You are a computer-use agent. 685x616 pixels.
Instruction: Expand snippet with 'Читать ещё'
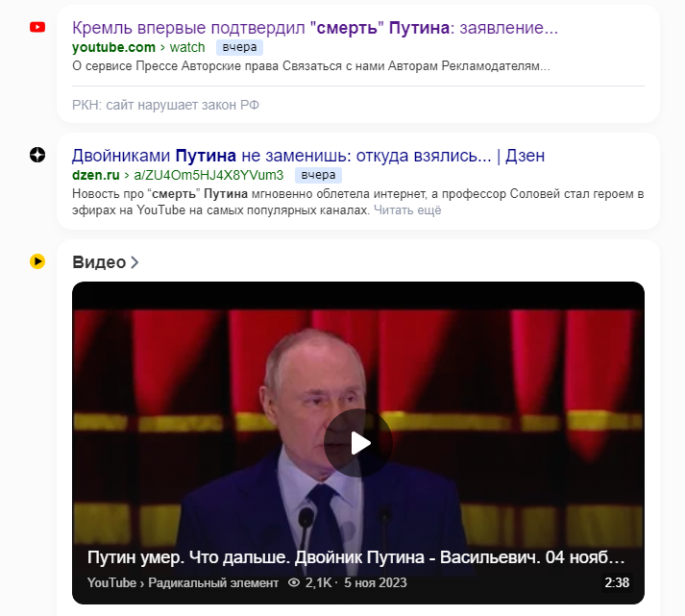(x=407, y=210)
